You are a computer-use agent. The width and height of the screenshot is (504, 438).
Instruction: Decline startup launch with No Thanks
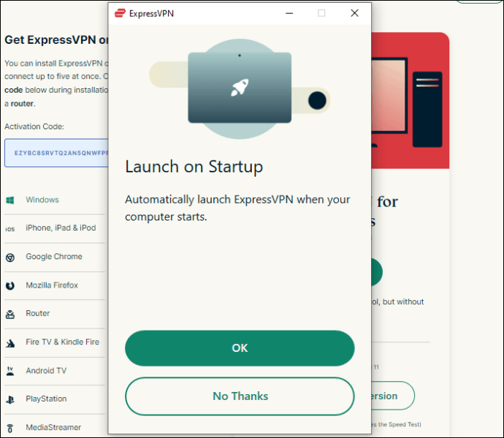coord(240,396)
